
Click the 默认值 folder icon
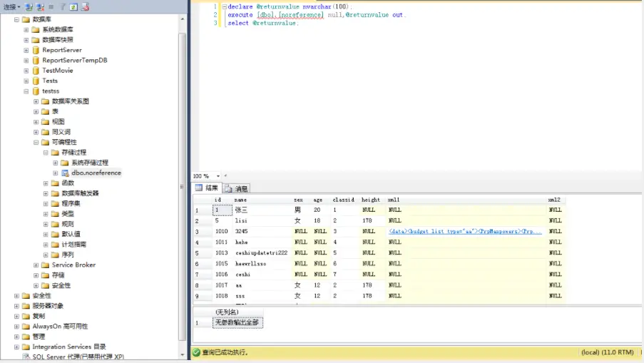click(55, 234)
